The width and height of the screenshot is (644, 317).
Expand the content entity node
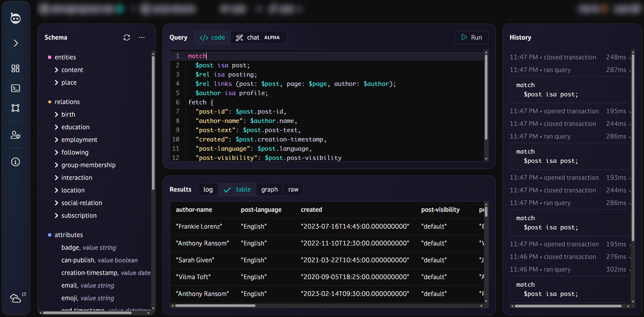click(x=56, y=70)
